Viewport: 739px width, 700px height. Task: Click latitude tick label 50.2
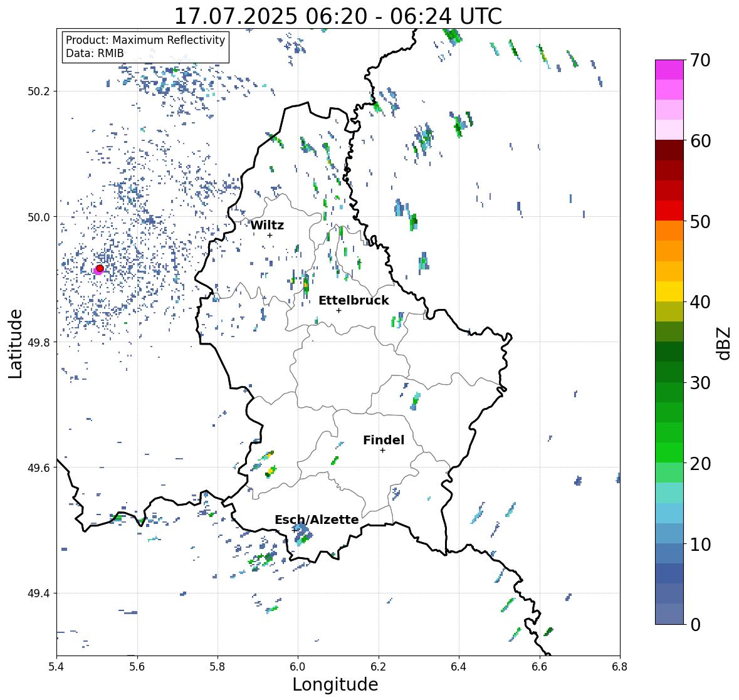39,91
